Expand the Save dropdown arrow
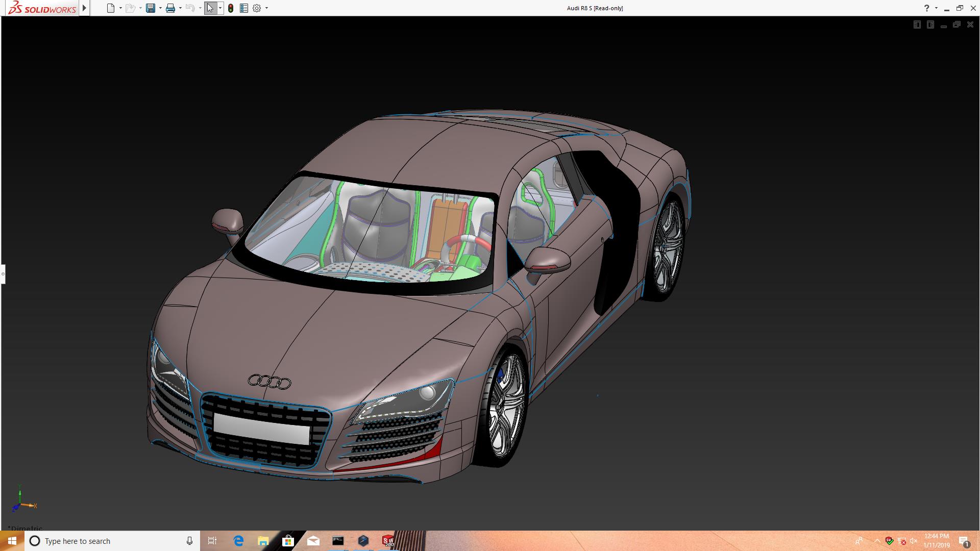980x551 pixels. coord(160,8)
